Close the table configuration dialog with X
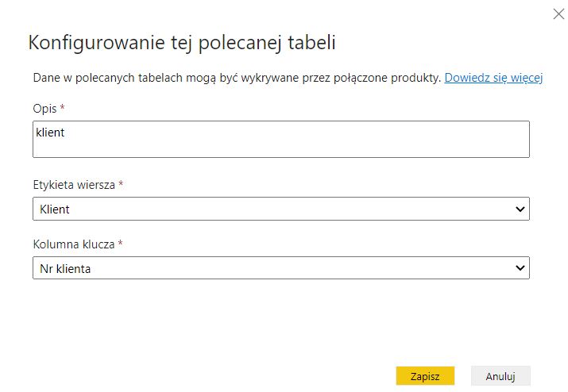The width and height of the screenshot is (568, 392). 557,13
